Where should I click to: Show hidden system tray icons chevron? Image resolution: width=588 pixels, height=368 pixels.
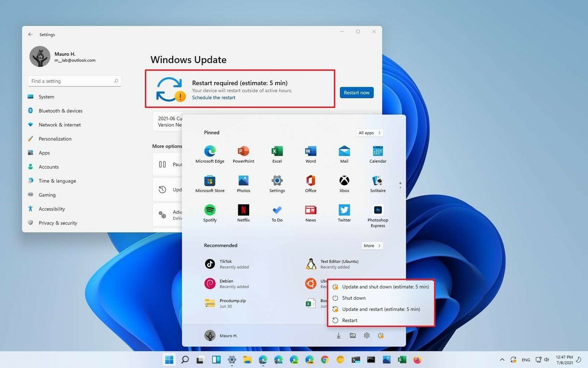coord(502,360)
